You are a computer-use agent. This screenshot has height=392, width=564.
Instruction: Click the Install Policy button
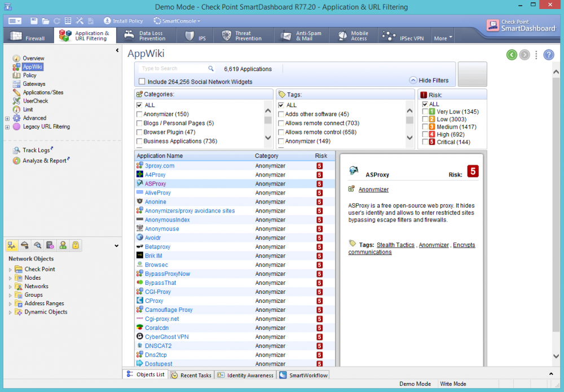point(123,21)
